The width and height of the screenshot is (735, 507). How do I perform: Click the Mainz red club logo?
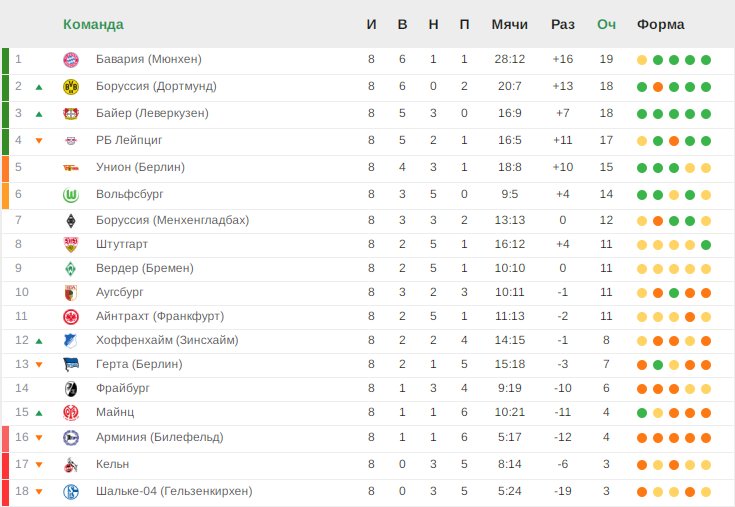tap(71, 413)
